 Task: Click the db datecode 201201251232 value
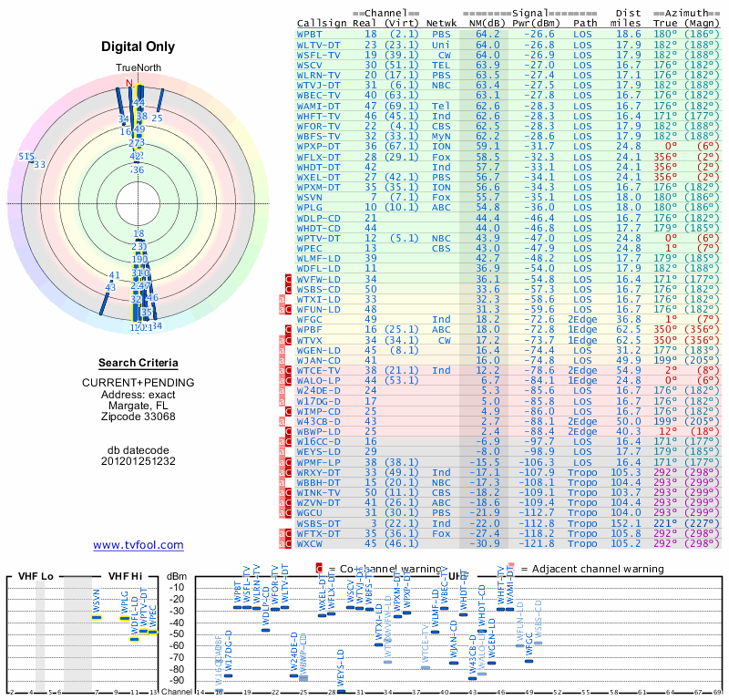pyautogui.click(x=139, y=461)
